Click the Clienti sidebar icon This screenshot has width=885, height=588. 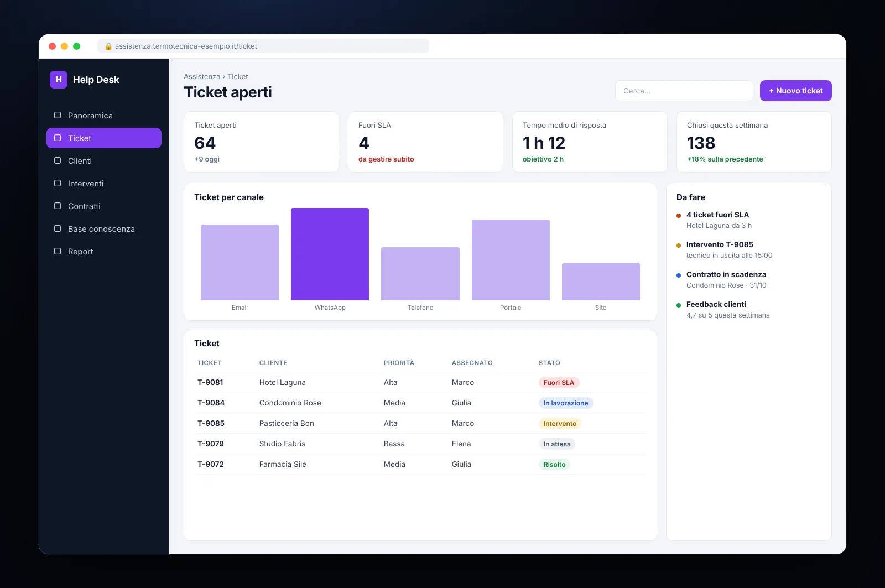coord(58,160)
